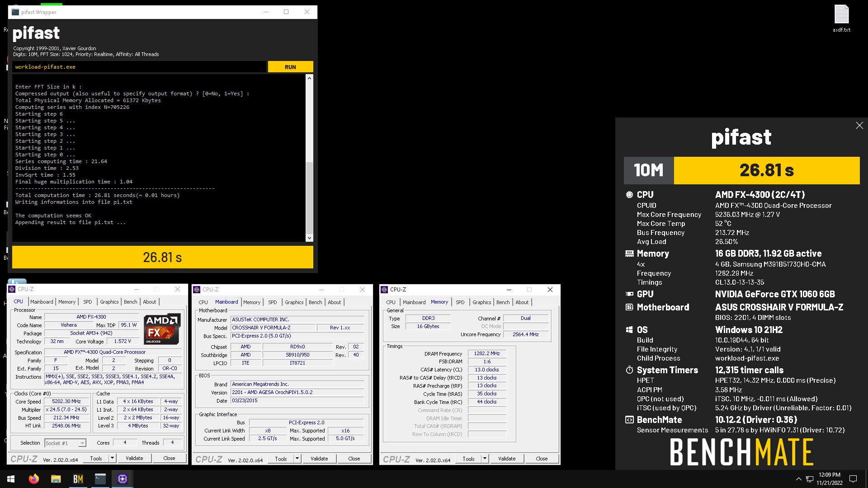This screenshot has height=488, width=868.
Task: Click the Memory icon in BenchMate panel
Action: tap(629, 253)
